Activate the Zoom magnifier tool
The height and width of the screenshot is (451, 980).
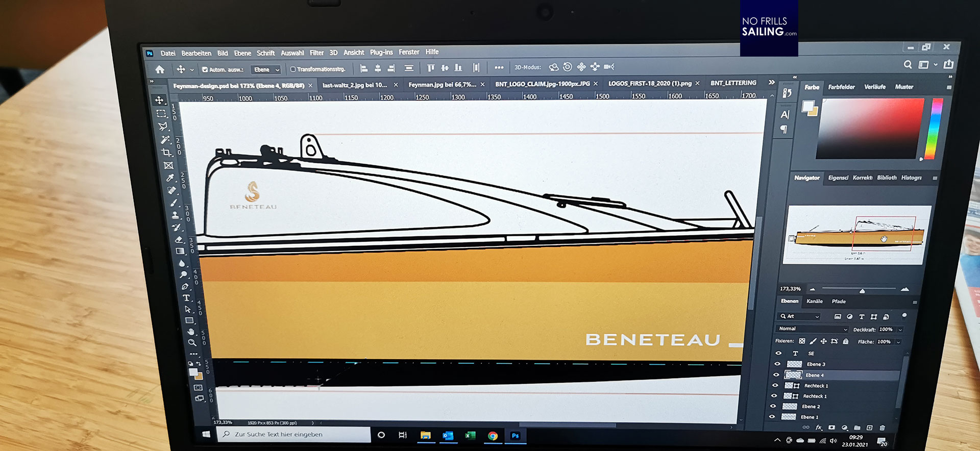pyautogui.click(x=192, y=343)
